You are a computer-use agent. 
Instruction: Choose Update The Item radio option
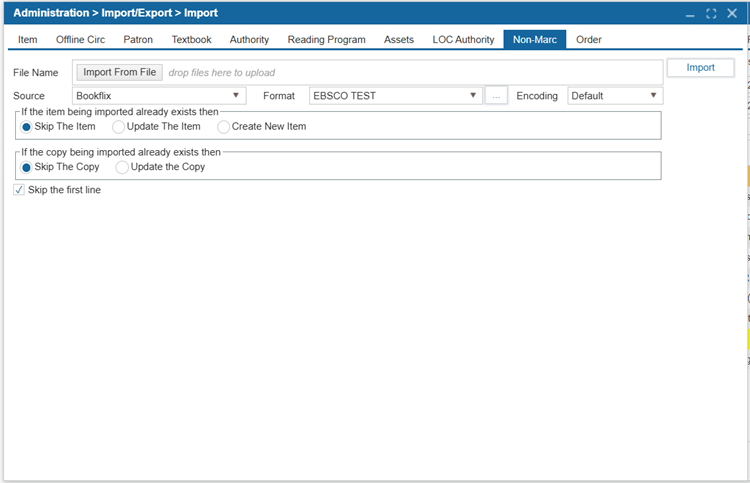point(120,127)
